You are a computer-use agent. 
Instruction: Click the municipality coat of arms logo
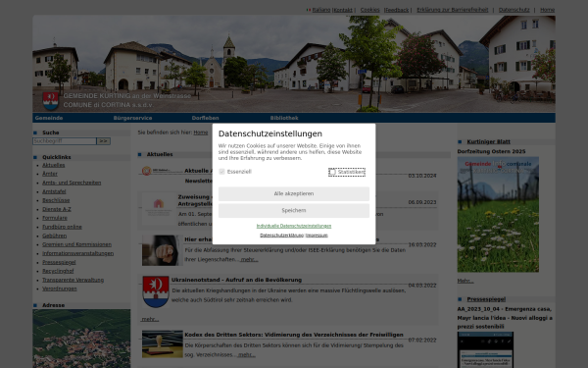51,101
